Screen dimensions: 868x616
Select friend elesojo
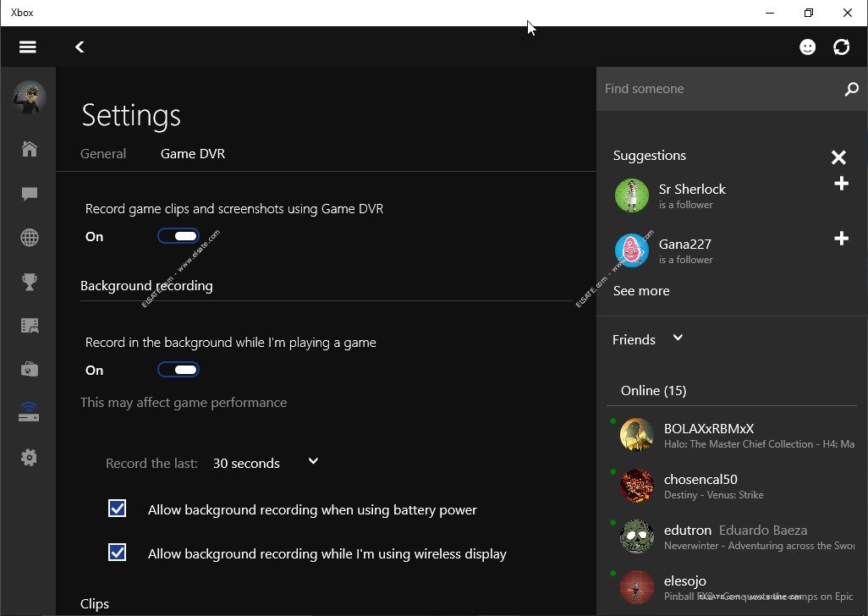tap(732, 587)
